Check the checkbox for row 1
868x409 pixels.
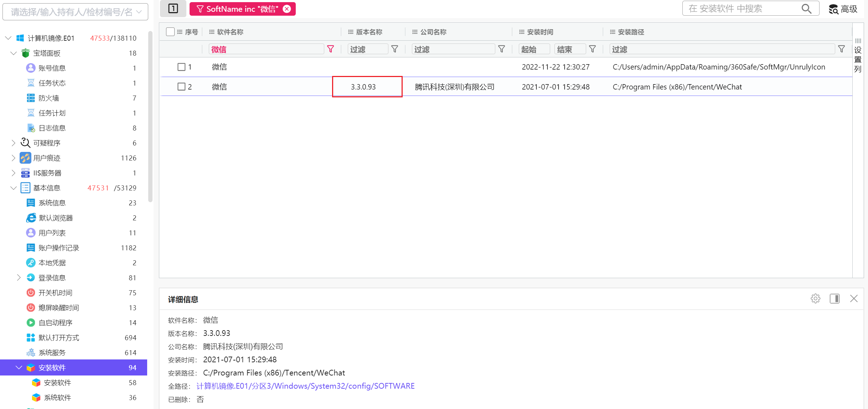(181, 67)
